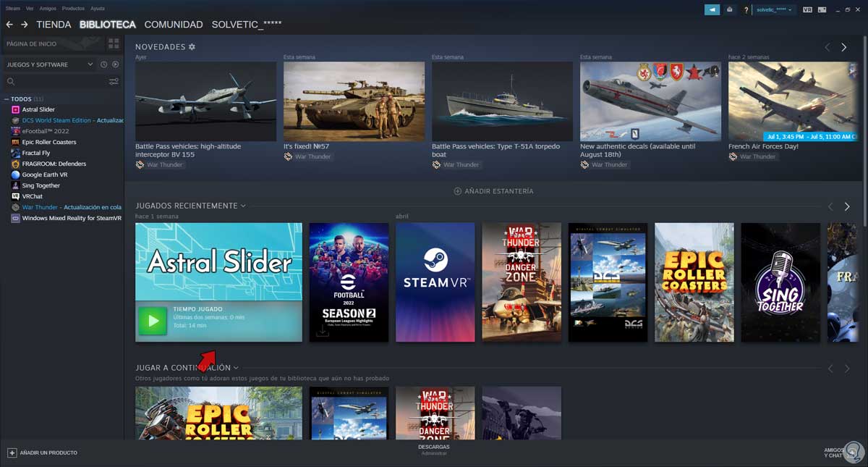Open Sing Together cover in recent games
Screen dimensions: 868x467
coord(780,282)
